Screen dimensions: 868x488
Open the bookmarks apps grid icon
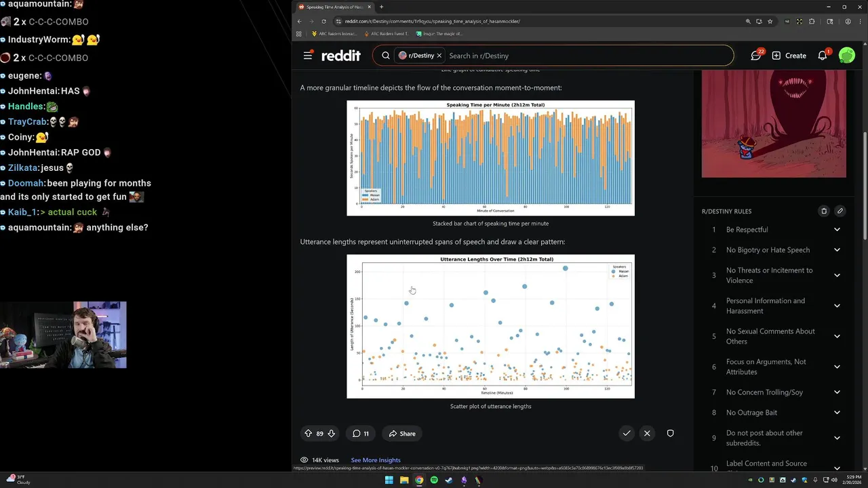click(299, 33)
